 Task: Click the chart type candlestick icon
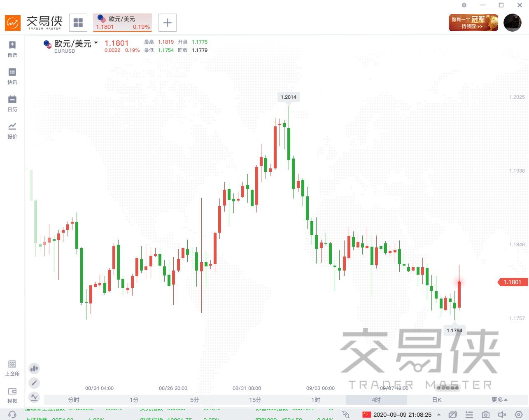point(34,368)
